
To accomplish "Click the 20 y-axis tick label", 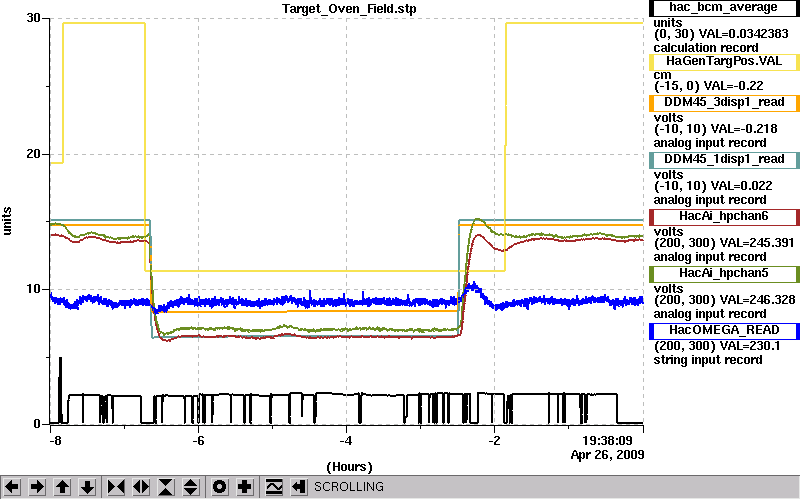I will 34,154.
